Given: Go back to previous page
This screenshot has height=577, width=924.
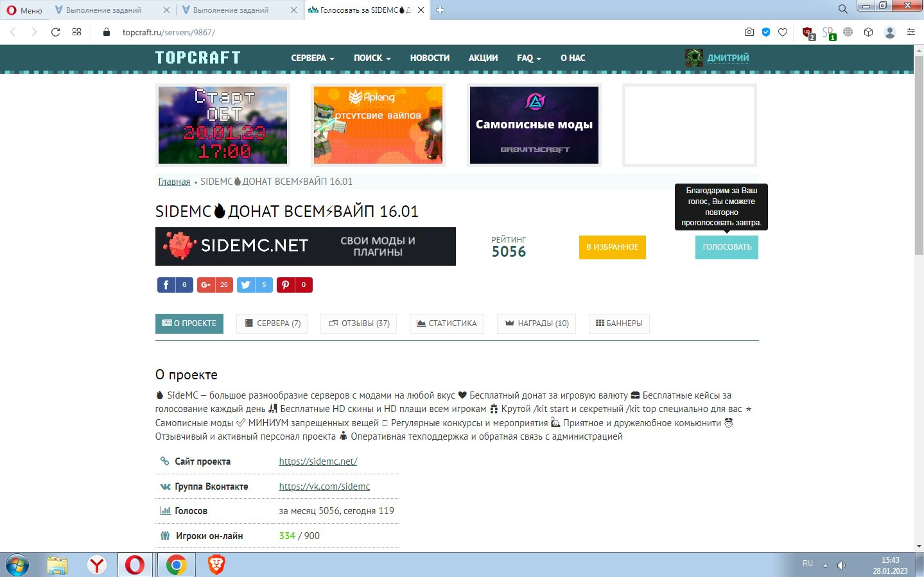Looking at the screenshot, I should pyautogui.click(x=13, y=32).
